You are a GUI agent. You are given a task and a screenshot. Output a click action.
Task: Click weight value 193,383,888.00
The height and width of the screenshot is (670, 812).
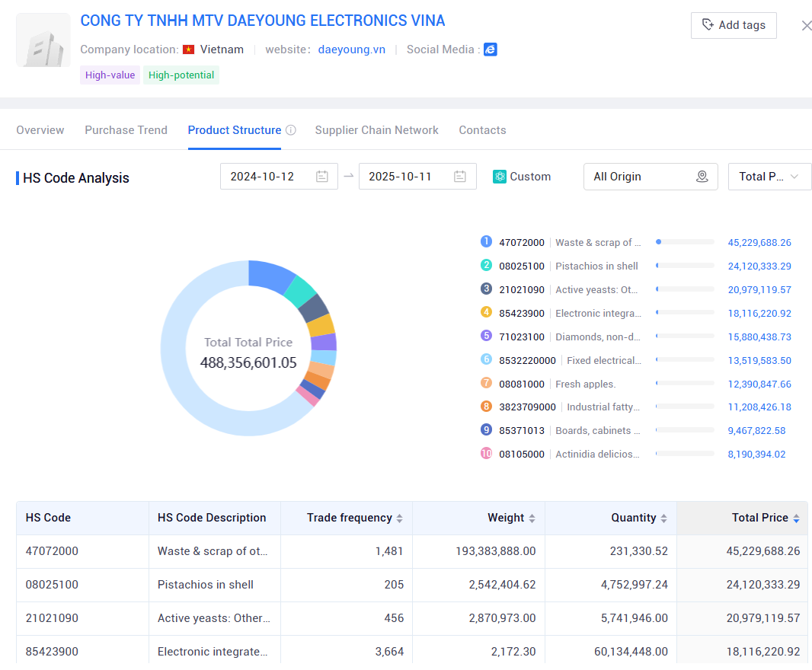click(496, 551)
